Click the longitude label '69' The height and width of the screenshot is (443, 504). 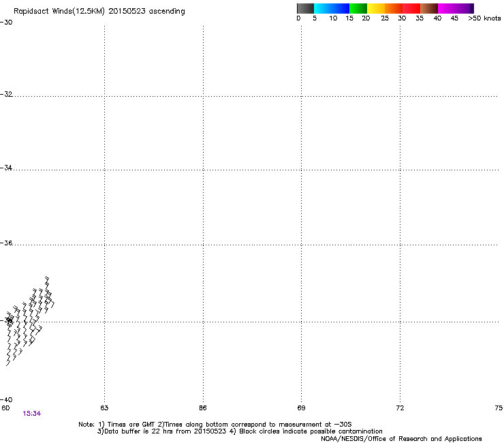(x=301, y=408)
